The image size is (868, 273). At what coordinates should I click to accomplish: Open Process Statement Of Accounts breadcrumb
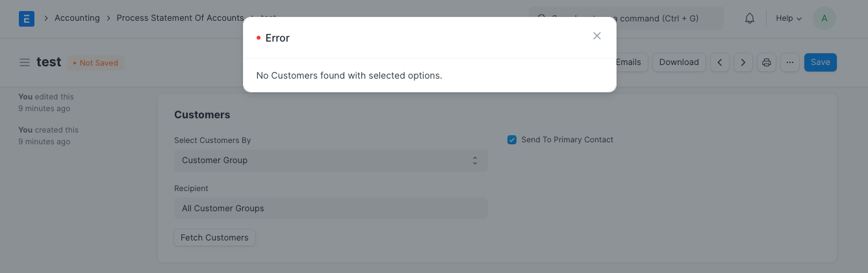click(x=180, y=18)
